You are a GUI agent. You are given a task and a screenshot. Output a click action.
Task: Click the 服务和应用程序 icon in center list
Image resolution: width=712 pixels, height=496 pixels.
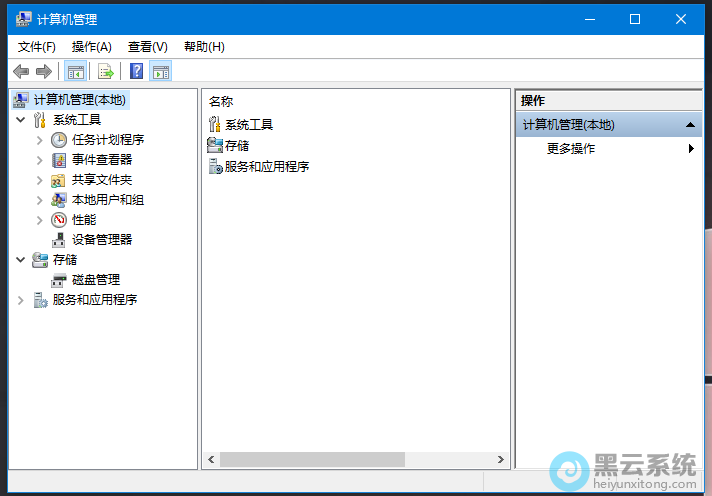215,166
